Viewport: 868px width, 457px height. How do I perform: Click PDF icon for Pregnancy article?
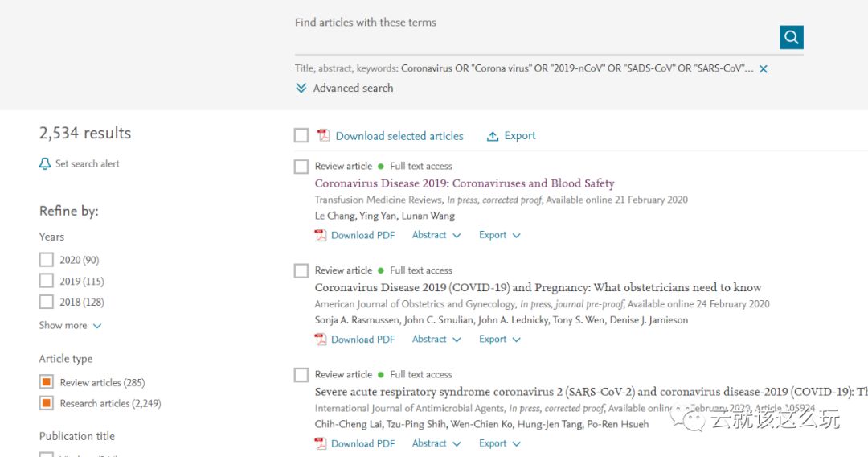coord(321,340)
